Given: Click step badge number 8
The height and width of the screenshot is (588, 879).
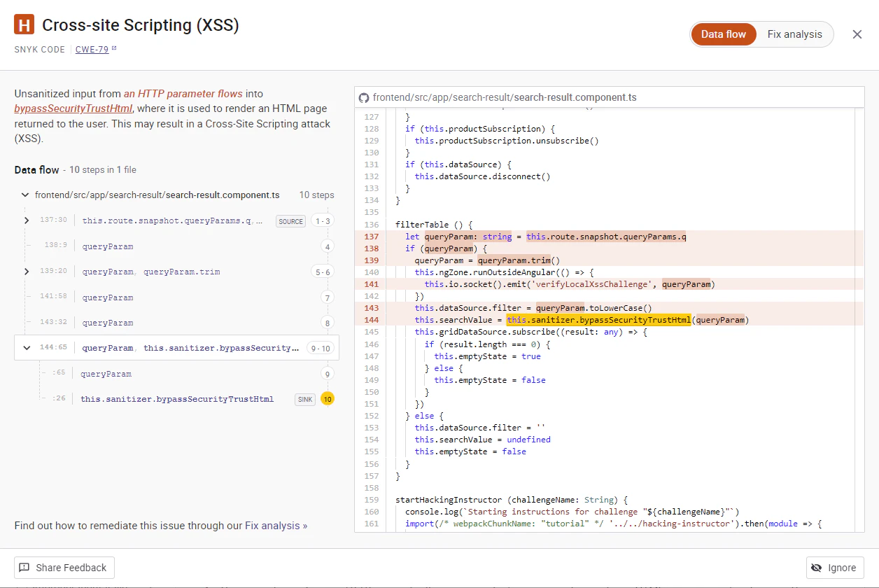Looking at the screenshot, I should (x=327, y=323).
